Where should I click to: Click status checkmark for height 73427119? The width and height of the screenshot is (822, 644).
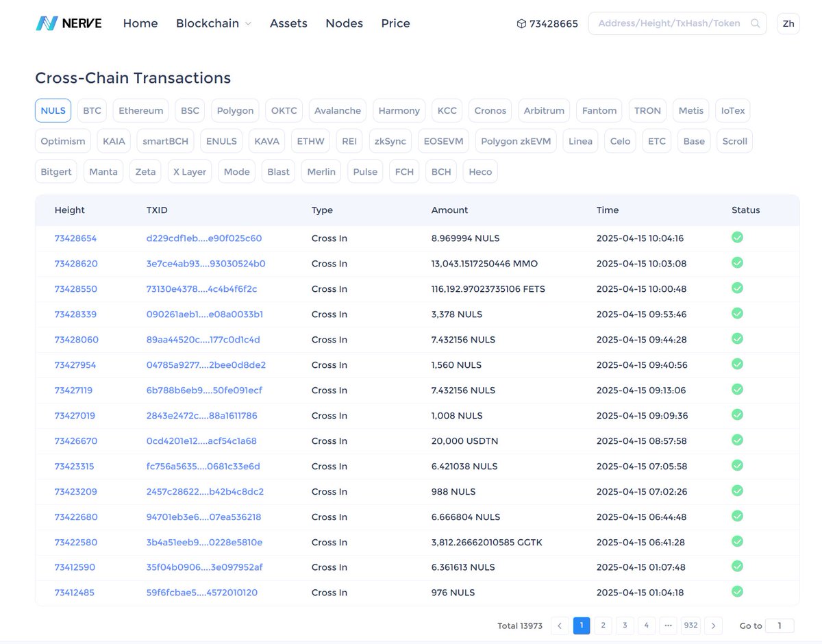[737, 390]
